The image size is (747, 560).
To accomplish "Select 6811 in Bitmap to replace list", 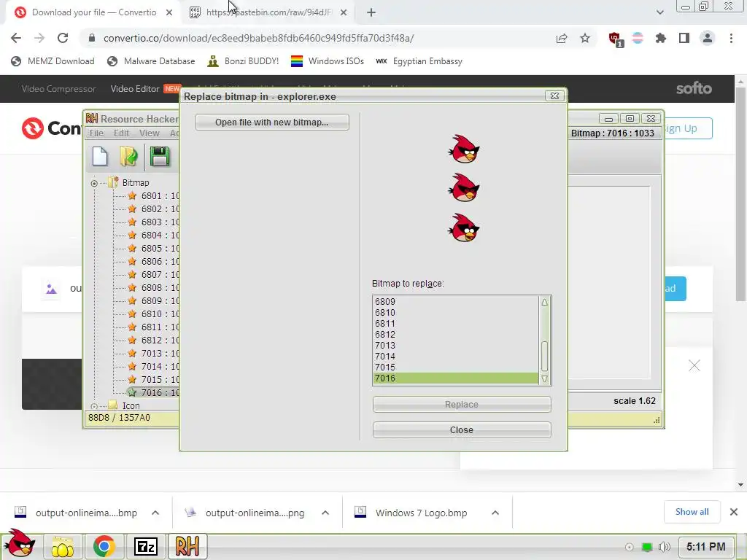I will 456,323.
